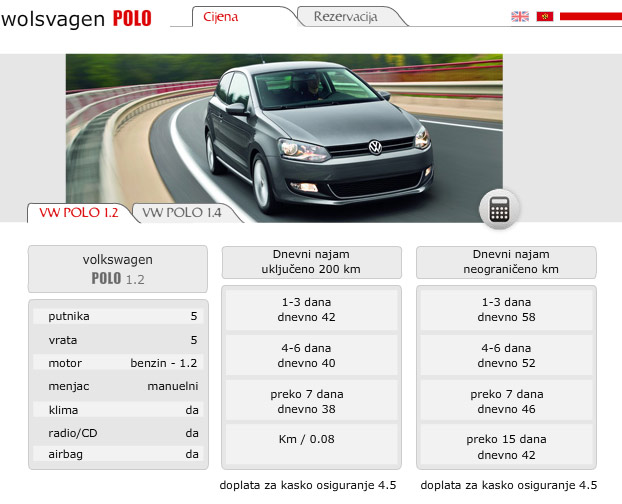Select the klima da row
The image size is (622, 504).
(x=118, y=410)
